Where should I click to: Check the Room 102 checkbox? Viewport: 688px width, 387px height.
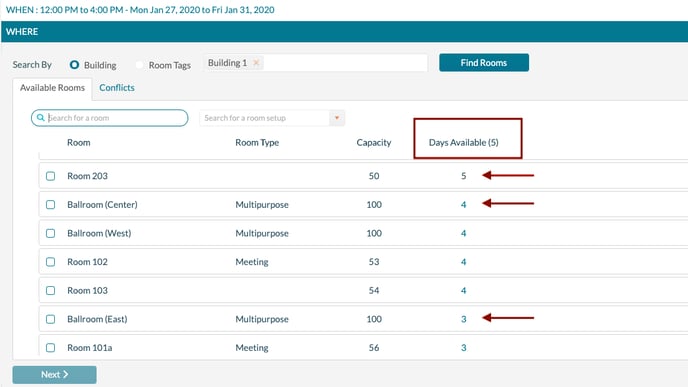coord(50,262)
